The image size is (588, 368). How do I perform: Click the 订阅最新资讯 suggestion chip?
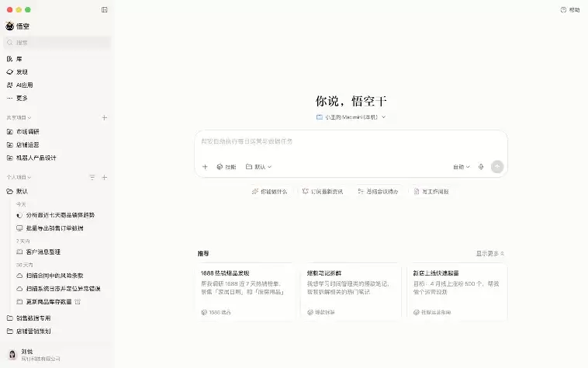pyautogui.click(x=323, y=191)
